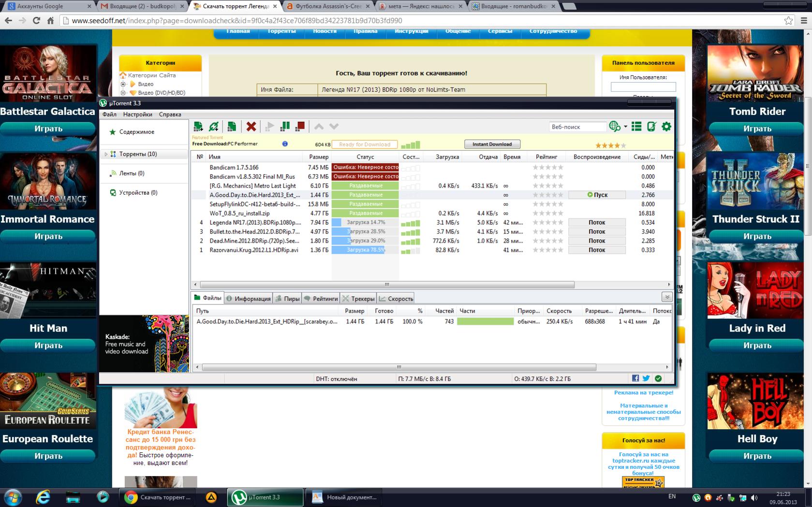Click the red Stop torrent icon

click(x=300, y=127)
